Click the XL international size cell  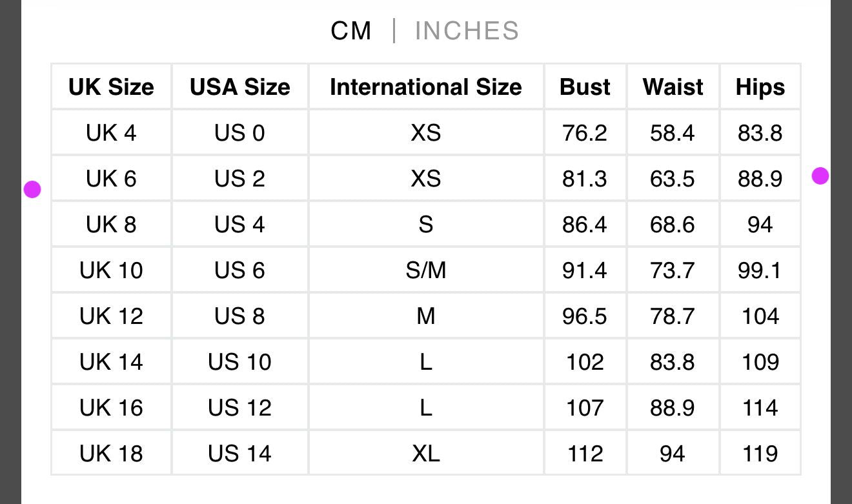(425, 454)
